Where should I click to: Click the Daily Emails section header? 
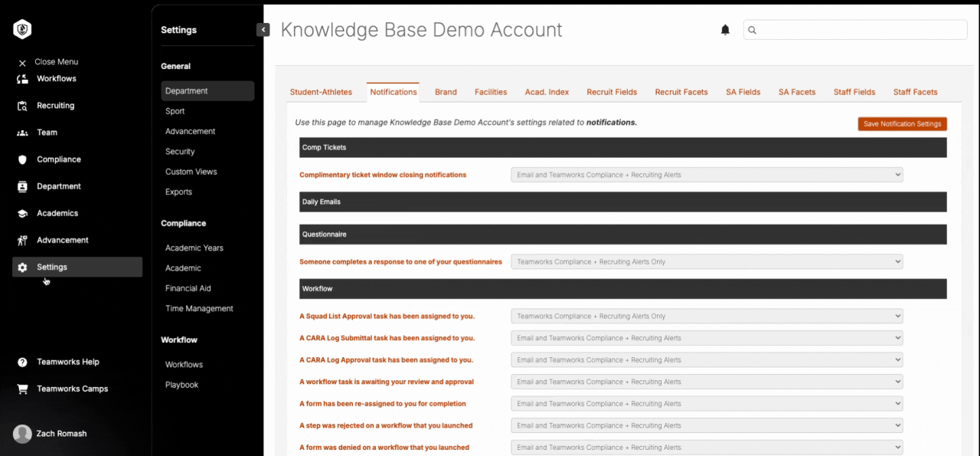[623, 202]
